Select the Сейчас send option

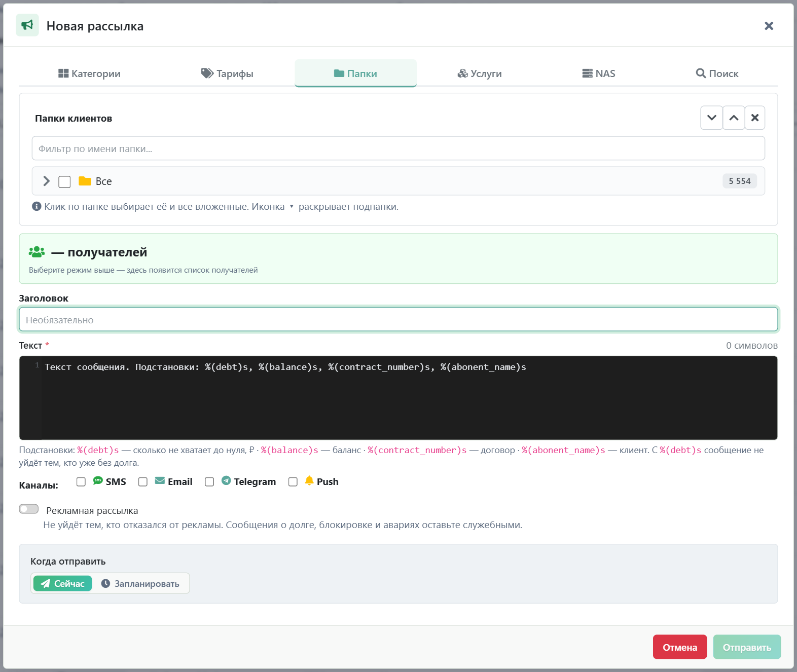62,583
